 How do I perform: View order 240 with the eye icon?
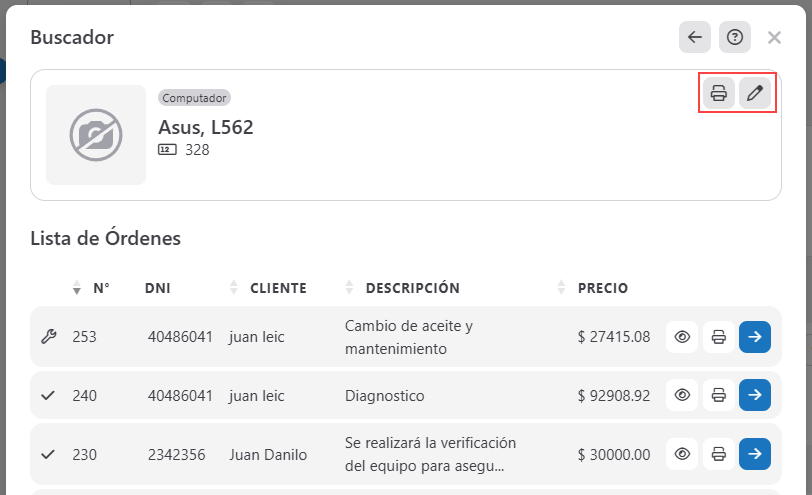point(683,395)
